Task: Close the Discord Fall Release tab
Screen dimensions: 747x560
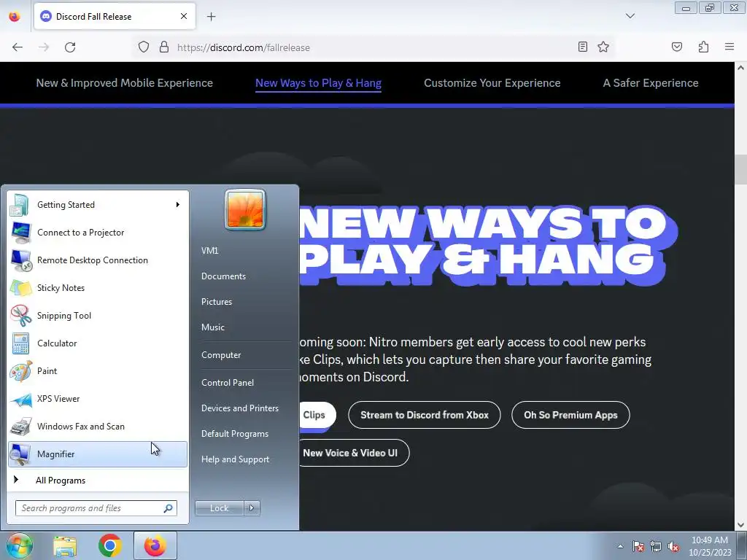Action: (184, 16)
